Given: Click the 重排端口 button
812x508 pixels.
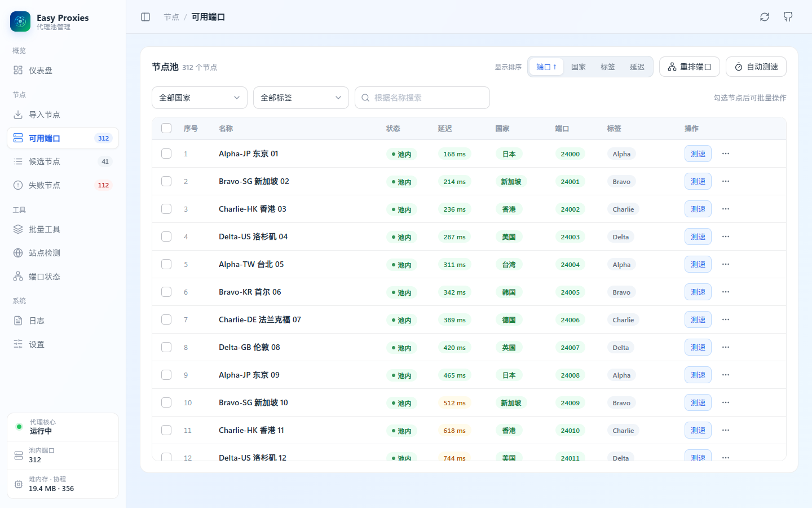Looking at the screenshot, I should click(x=690, y=67).
